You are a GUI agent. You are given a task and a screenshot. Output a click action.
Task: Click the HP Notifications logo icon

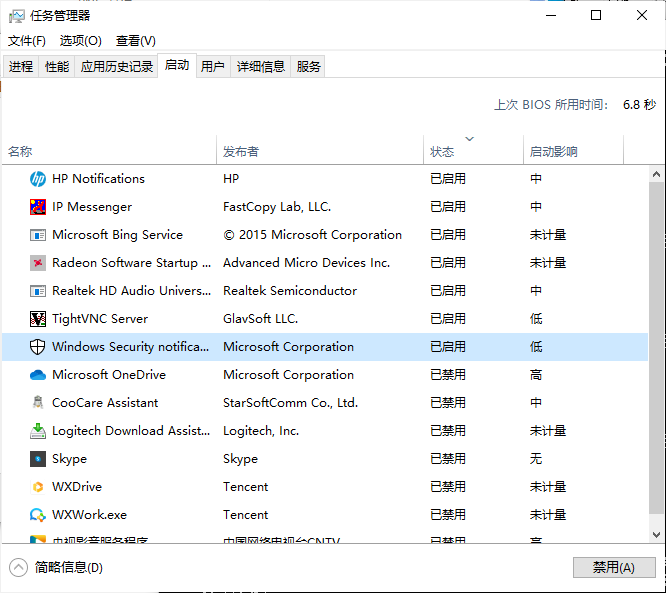click(38, 179)
